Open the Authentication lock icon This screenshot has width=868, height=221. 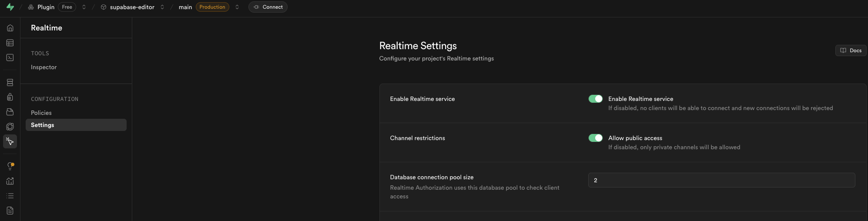(x=10, y=97)
